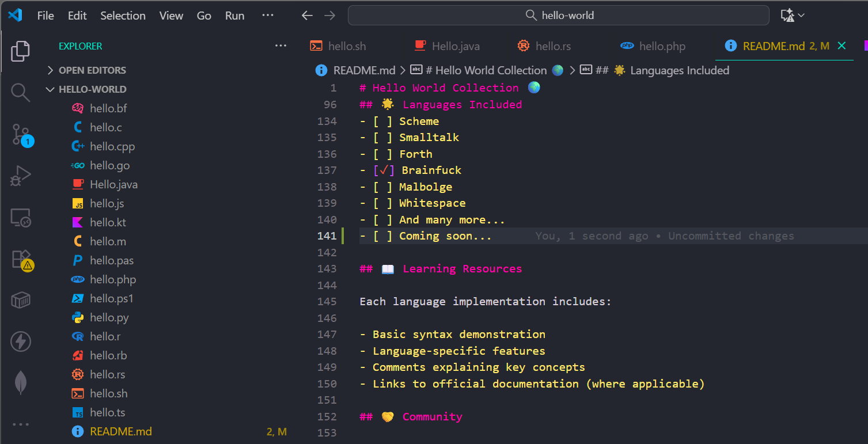Go back using the left arrow

coord(307,16)
